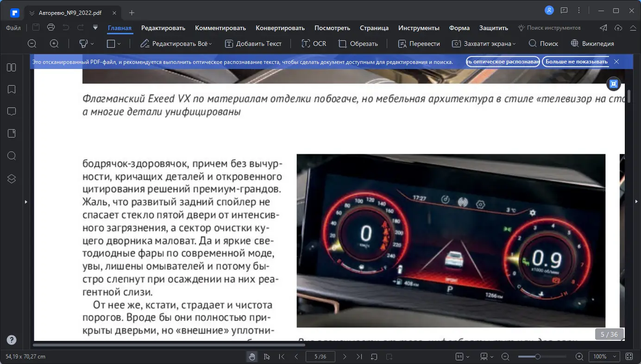Open the Файл menu
Image resolution: width=641 pixels, height=364 pixels.
pos(13,28)
